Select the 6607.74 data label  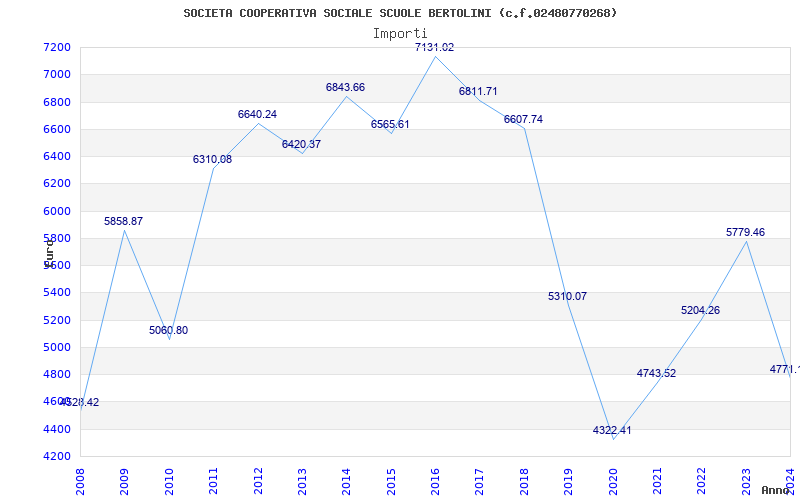point(523,119)
